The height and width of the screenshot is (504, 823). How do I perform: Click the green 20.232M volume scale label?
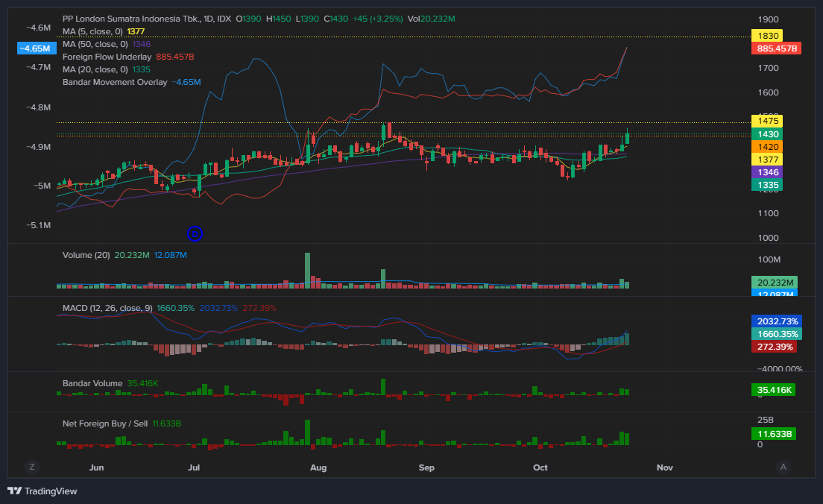click(775, 283)
